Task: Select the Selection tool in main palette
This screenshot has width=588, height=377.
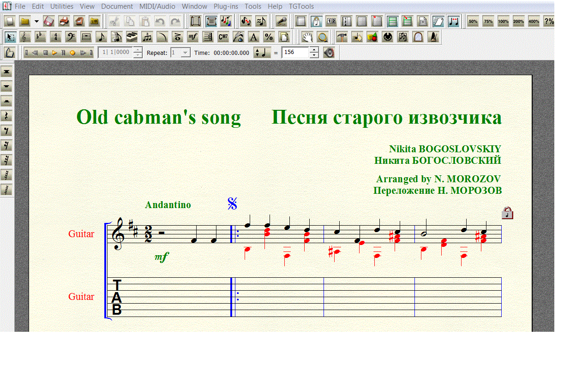Action: [x=10, y=37]
